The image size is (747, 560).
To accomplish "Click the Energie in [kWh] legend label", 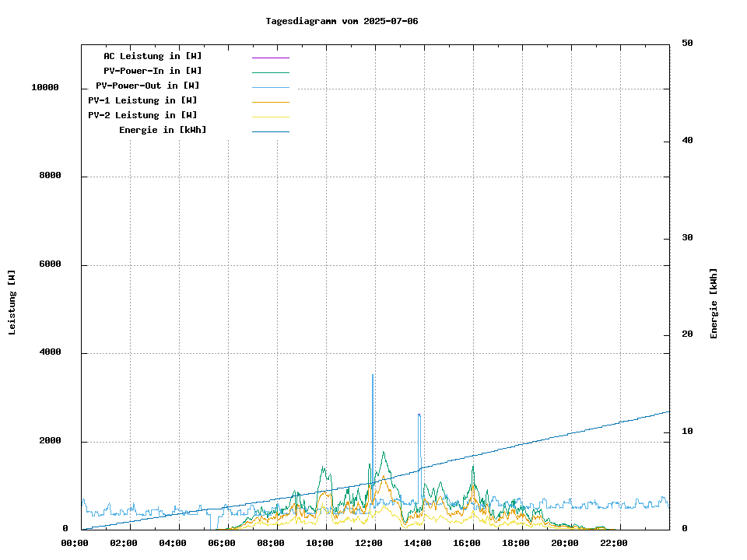I will pos(163,130).
